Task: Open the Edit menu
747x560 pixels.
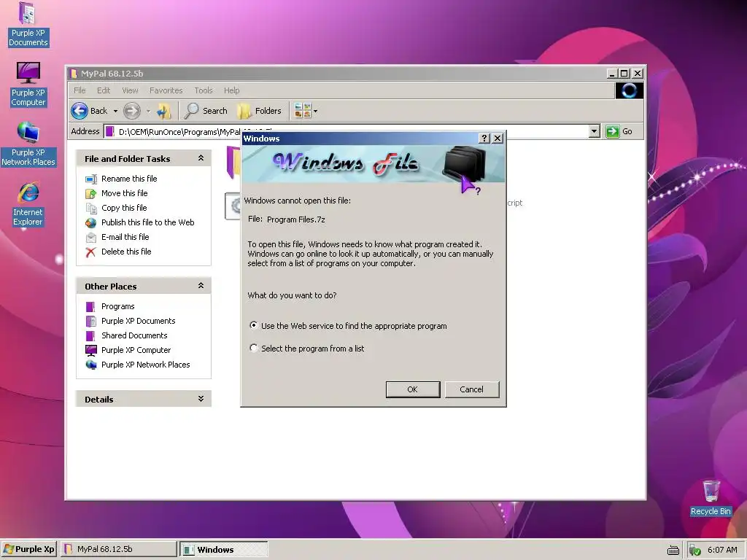Action: point(104,90)
